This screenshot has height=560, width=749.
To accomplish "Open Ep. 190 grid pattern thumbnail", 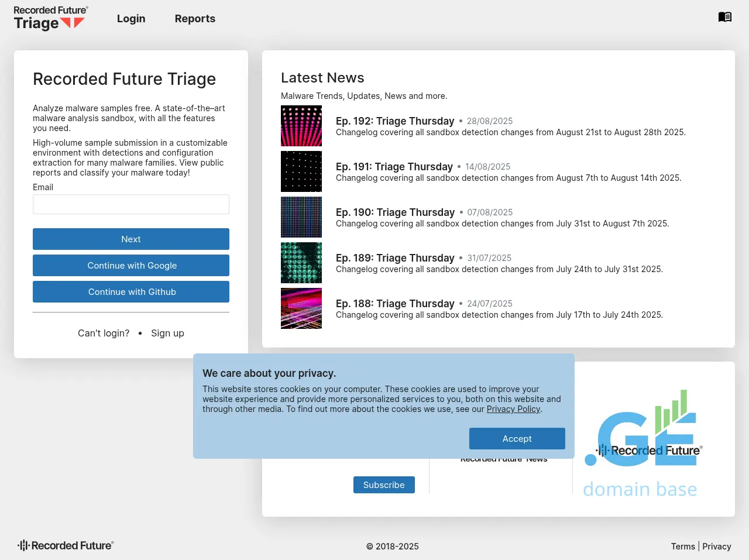I will (301, 217).
